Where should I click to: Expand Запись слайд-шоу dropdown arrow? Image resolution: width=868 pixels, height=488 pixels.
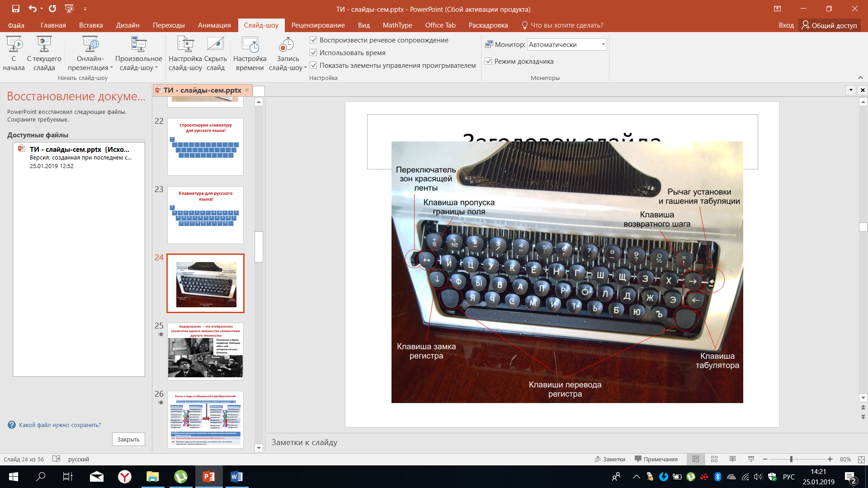[x=306, y=68]
